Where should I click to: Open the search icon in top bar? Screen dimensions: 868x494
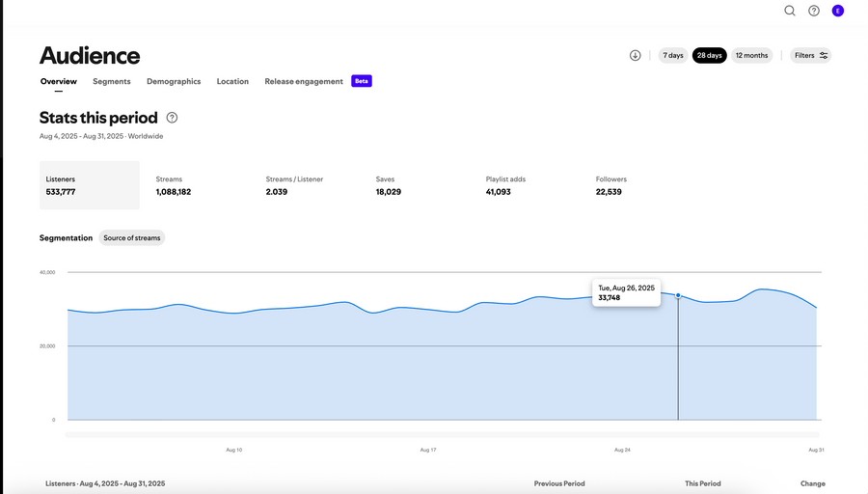[790, 11]
